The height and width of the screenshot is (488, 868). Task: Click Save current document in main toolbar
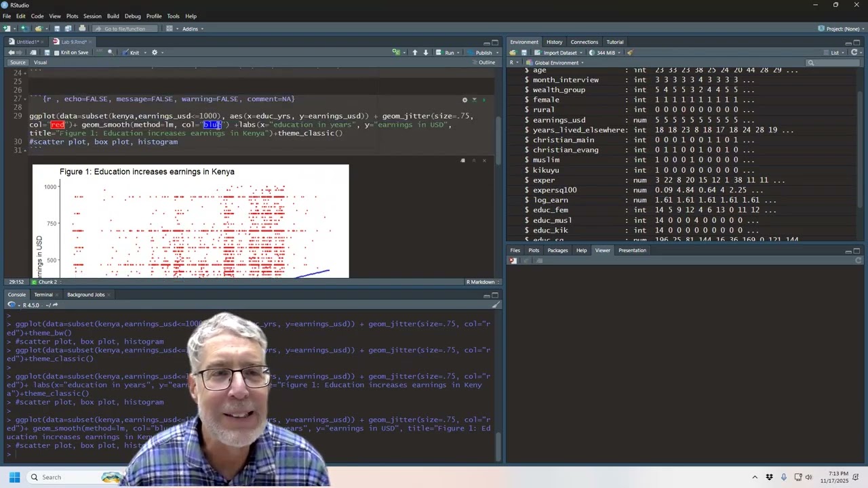tap(57, 28)
